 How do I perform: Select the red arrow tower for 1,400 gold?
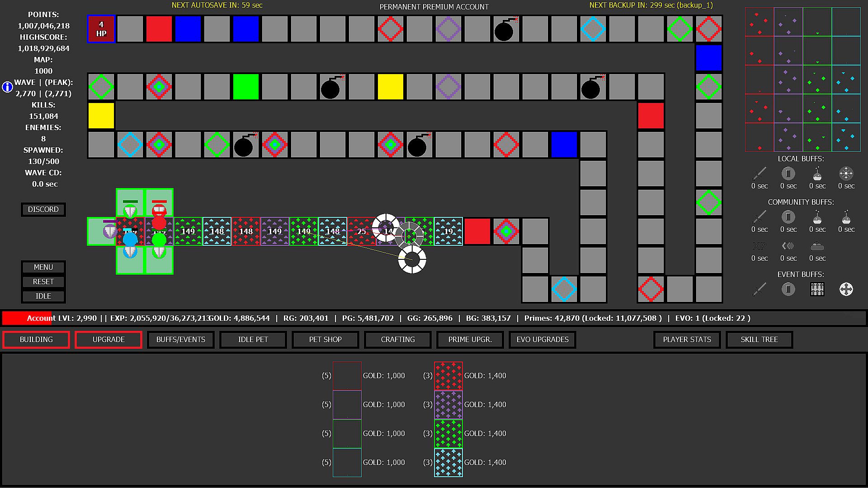(x=448, y=376)
